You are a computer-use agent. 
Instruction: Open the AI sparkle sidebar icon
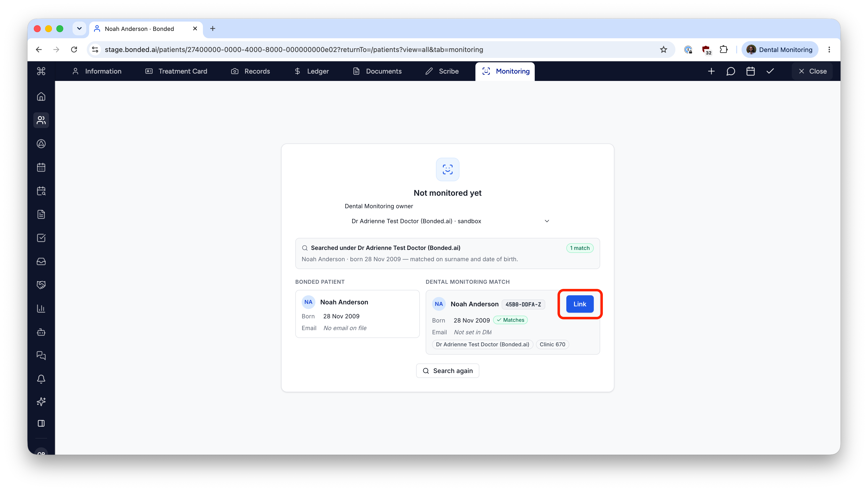[x=41, y=402]
